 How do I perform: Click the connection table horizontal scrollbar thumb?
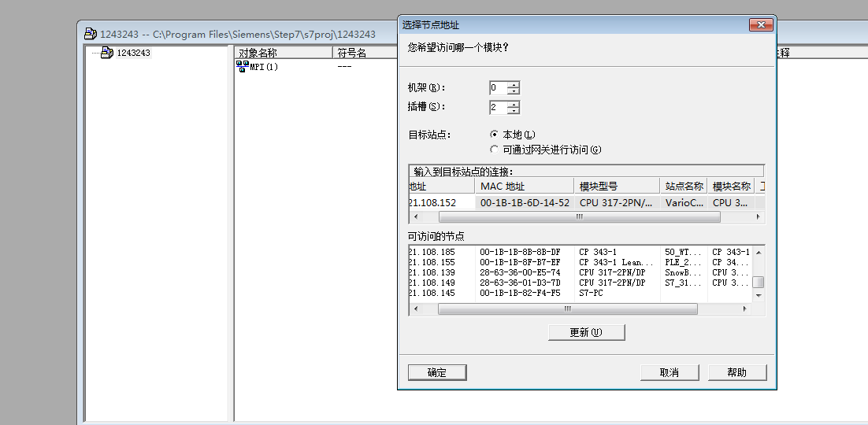click(579, 217)
